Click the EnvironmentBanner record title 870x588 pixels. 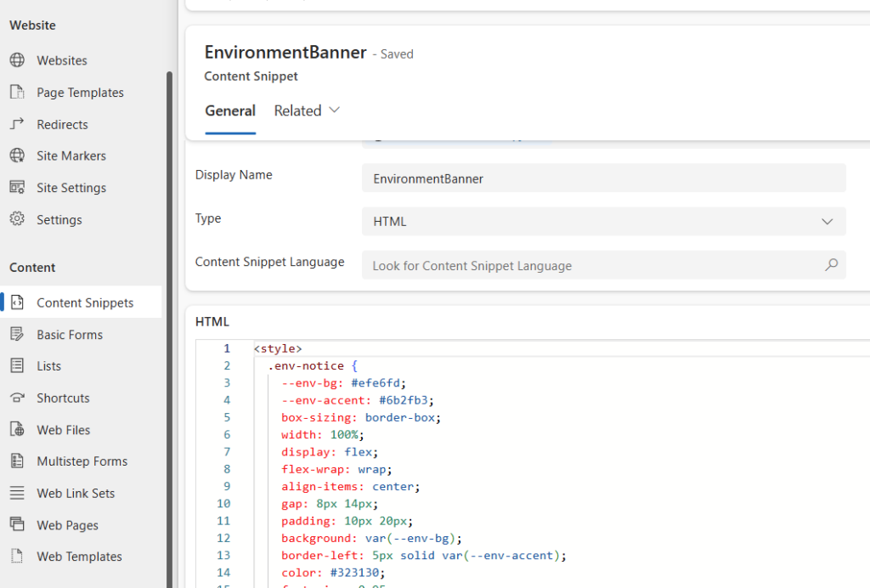pos(285,52)
